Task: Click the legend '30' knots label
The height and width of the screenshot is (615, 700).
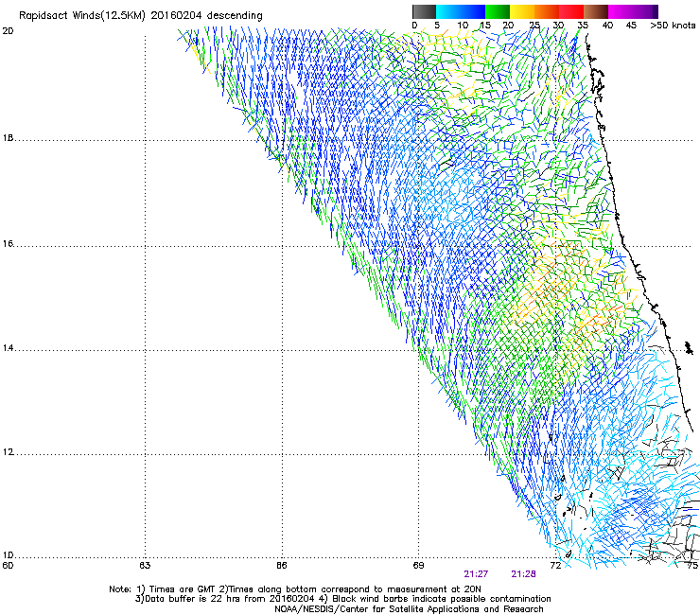Action: click(x=558, y=25)
